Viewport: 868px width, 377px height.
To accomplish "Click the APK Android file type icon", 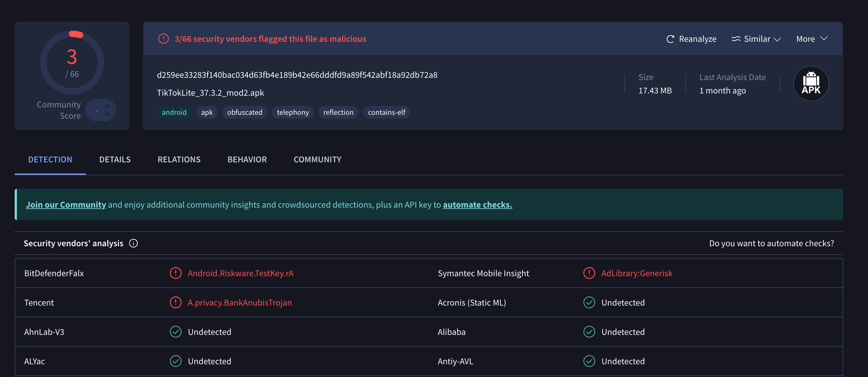I will 811,84.
